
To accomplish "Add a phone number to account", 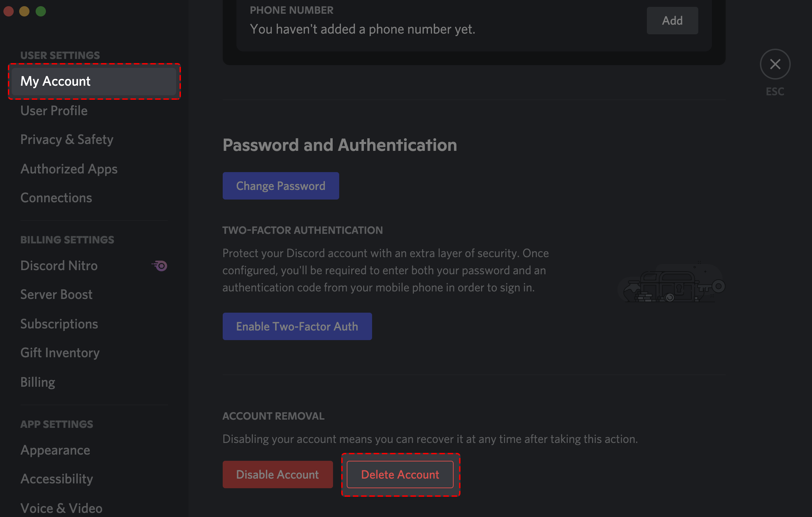I will [672, 21].
